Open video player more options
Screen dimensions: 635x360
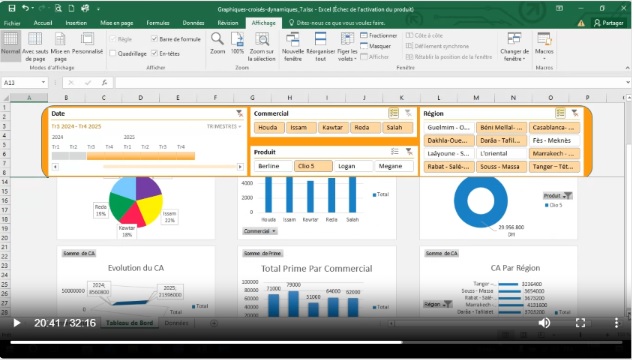[616, 323]
